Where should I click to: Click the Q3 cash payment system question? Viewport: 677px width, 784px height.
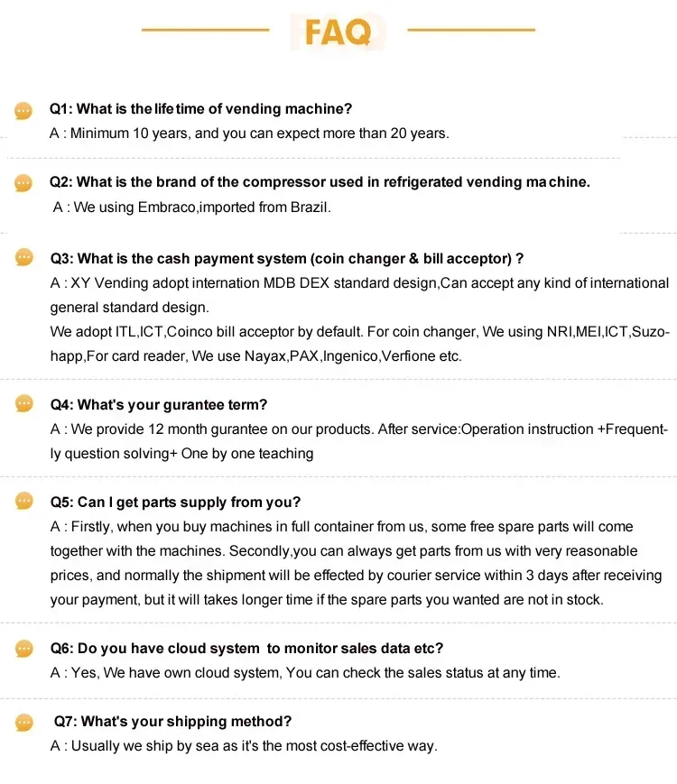[x=287, y=259]
